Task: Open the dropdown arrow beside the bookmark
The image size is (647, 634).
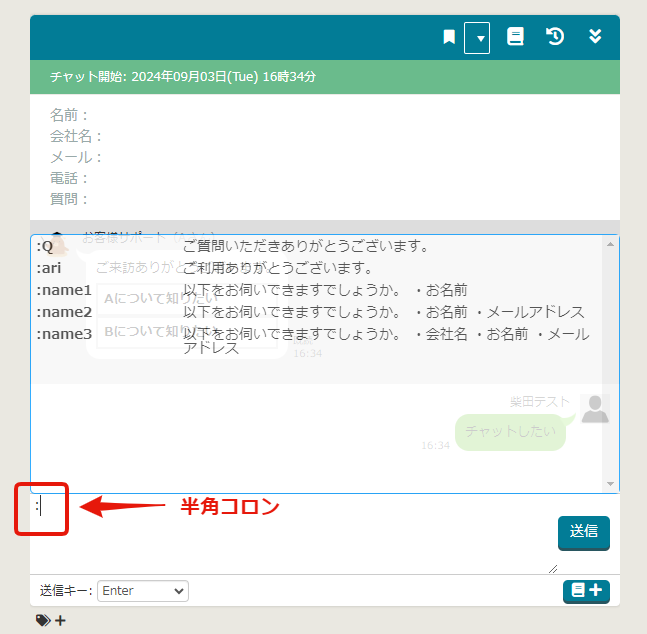Action: pyautogui.click(x=477, y=38)
